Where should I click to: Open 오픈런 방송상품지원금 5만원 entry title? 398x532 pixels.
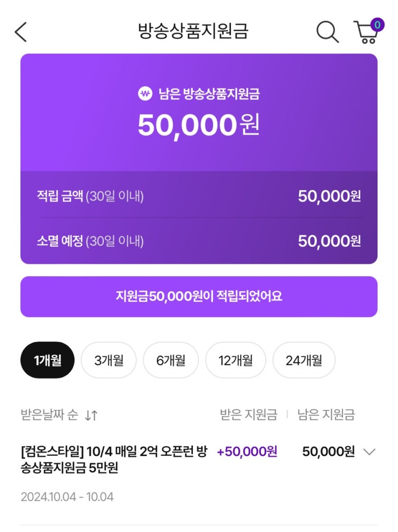click(x=114, y=460)
